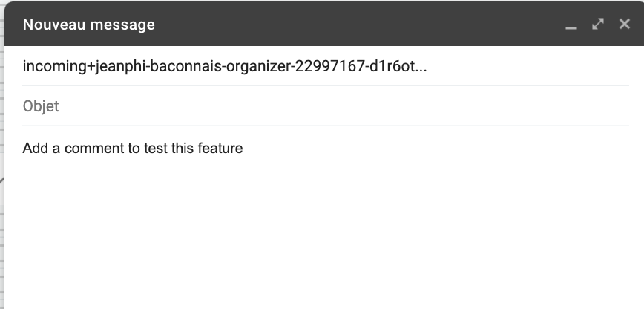Image resolution: width=644 pixels, height=309 pixels.
Task: Click blank space right of the Objet placeholder
Action: point(334,106)
